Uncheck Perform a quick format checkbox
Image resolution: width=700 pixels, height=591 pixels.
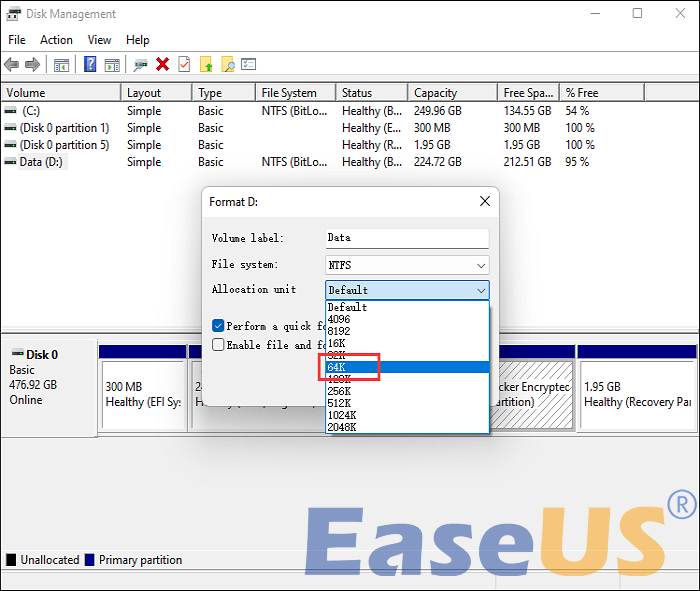(218, 326)
